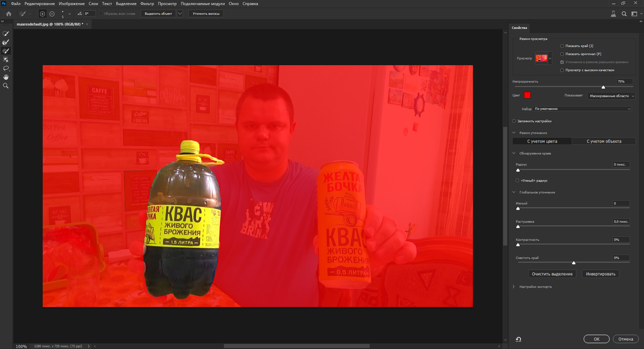Click the Отмена button
Screen dimensions: 644x349
[x=625, y=339]
